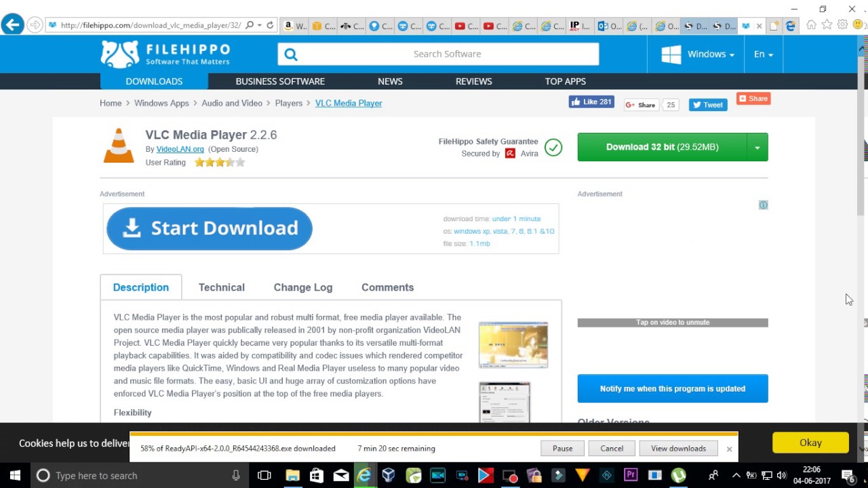The height and width of the screenshot is (488, 868).
Task: Click the Start Download ad button
Action: pos(210,228)
